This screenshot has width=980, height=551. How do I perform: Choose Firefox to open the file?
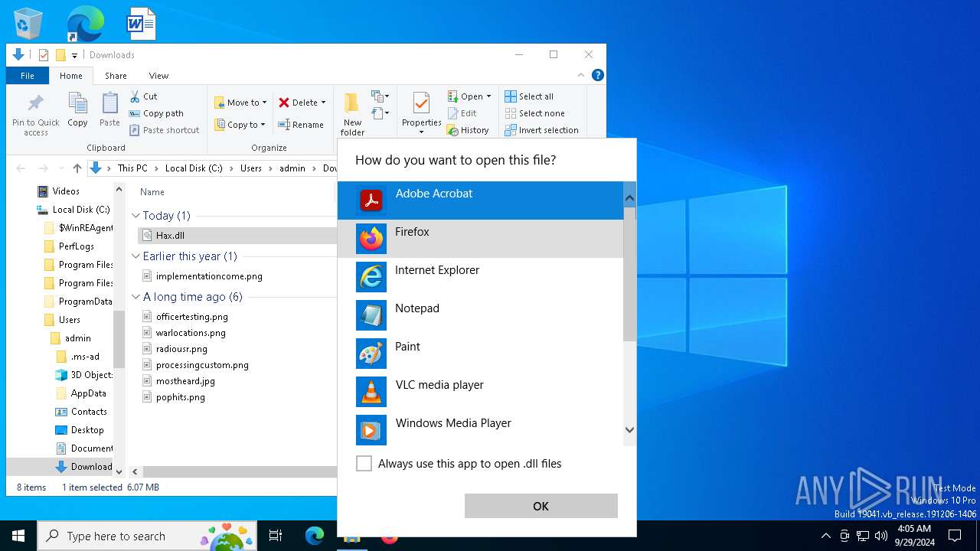(480, 239)
